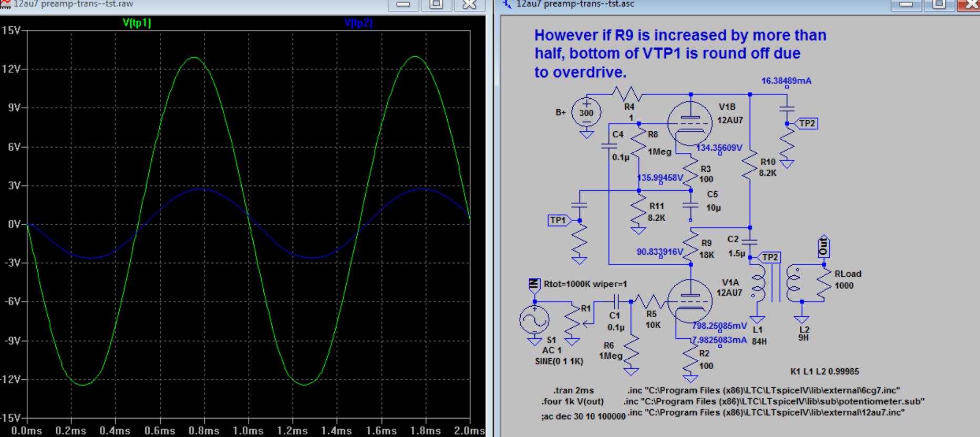This screenshot has height=437, width=980.
Task: Select the R2 100 ohm resistor symbol
Action: [690, 357]
